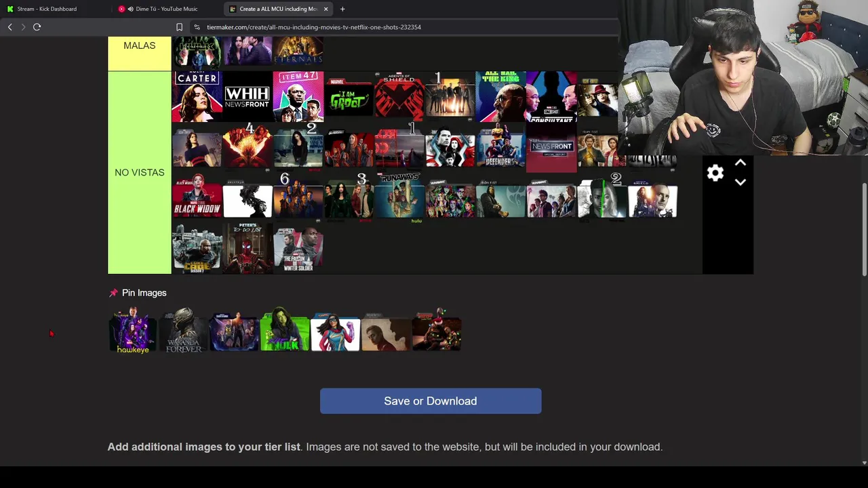Select the Black Widow movie thumbnail
Image resolution: width=868 pixels, height=488 pixels.
point(197,198)
